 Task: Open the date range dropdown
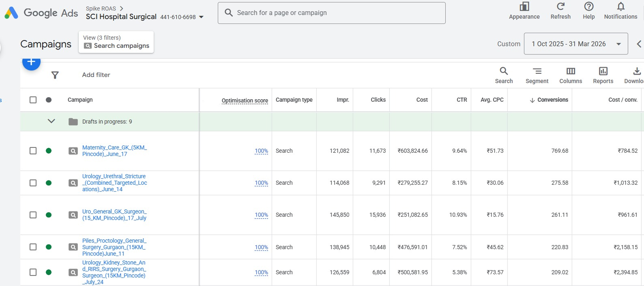[575, 44]
